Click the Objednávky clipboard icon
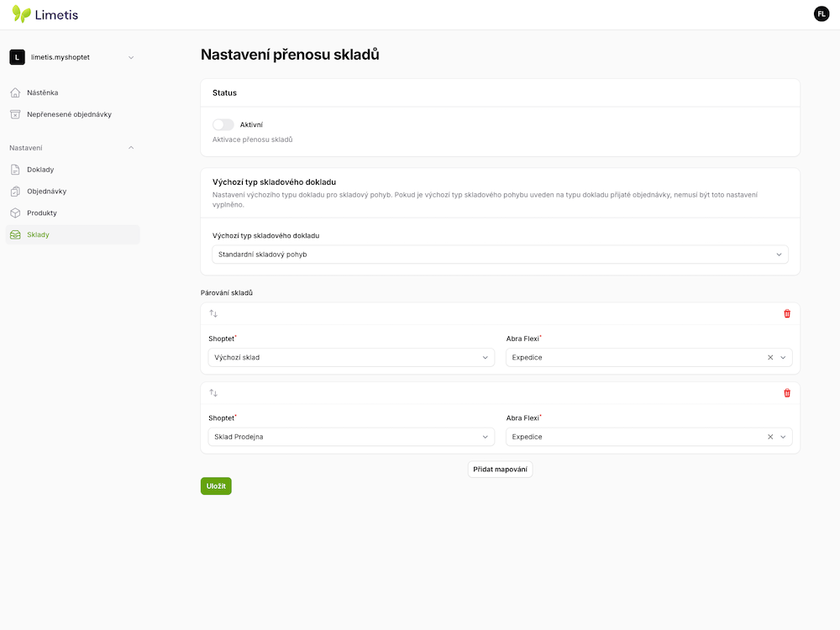840x630 pixels. point(15,192)
